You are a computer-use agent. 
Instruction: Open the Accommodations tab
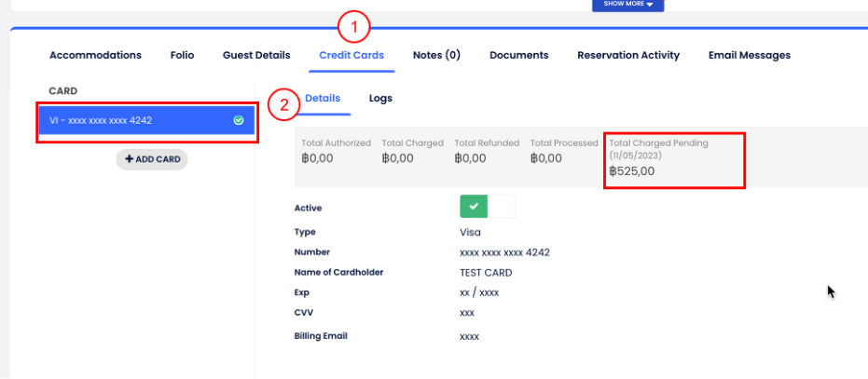(95, 55)
